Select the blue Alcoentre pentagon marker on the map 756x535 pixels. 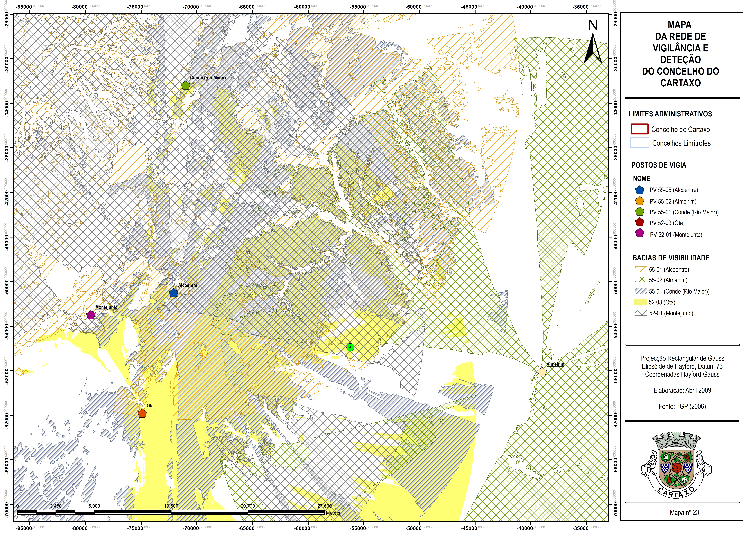click(x=174, y=293)
